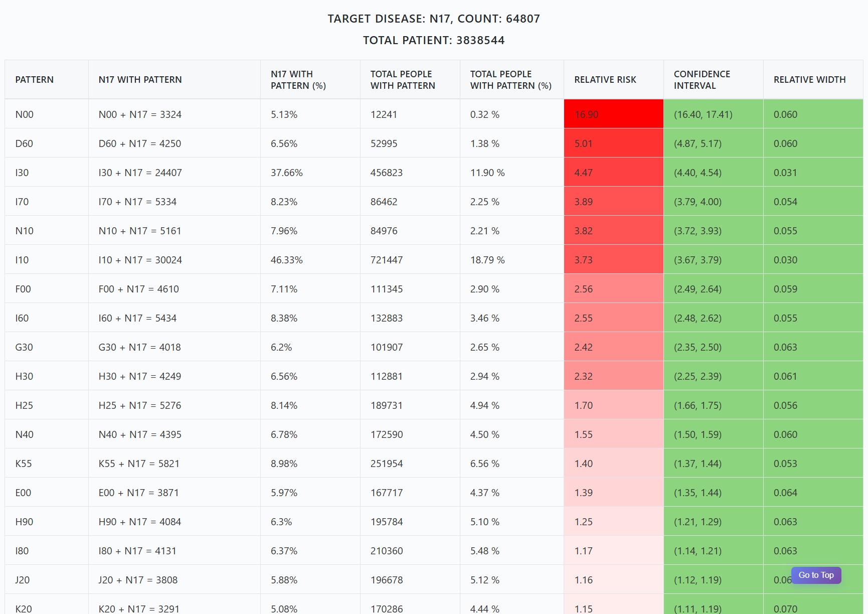The image size is (868, 614).
Task: Click the Go to Top button
Action: tap(816, 575)
